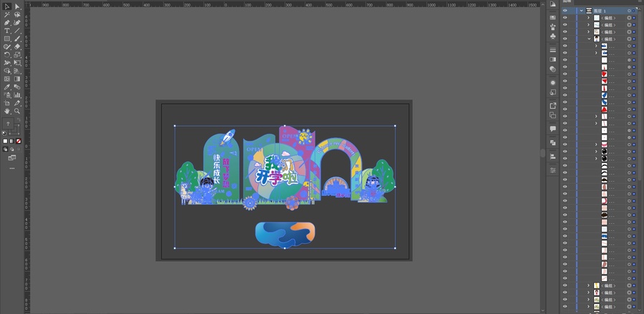Select the Scale tool
This screenshot has height=314, width=644.
pyautogui.click(x=17, y=54)
